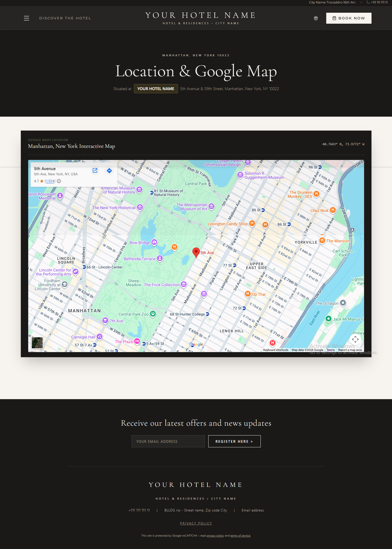
Task: Select 68 St-Hunter College subway icon
Action: tap(207, 314)
